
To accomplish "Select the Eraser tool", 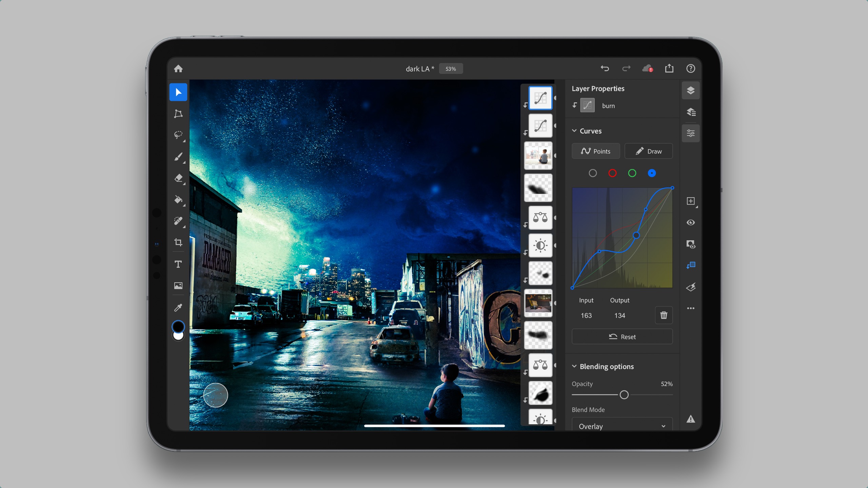I will coord(178,178).
